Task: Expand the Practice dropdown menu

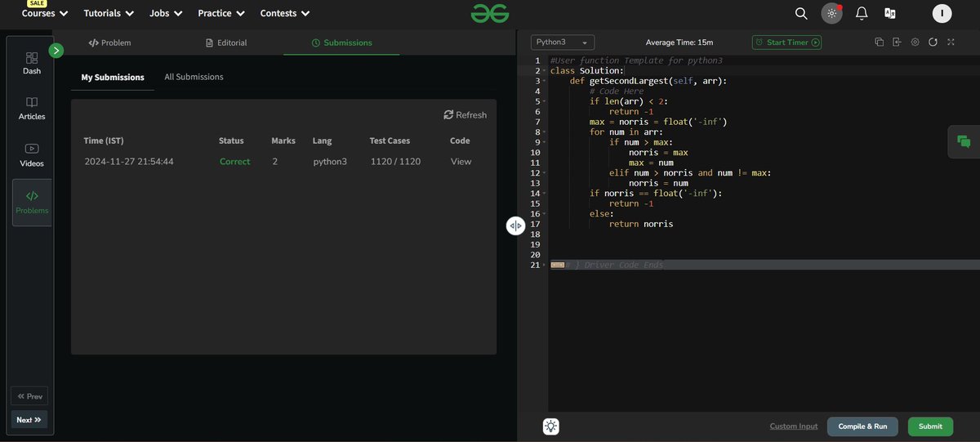Action: pos(221,13)
